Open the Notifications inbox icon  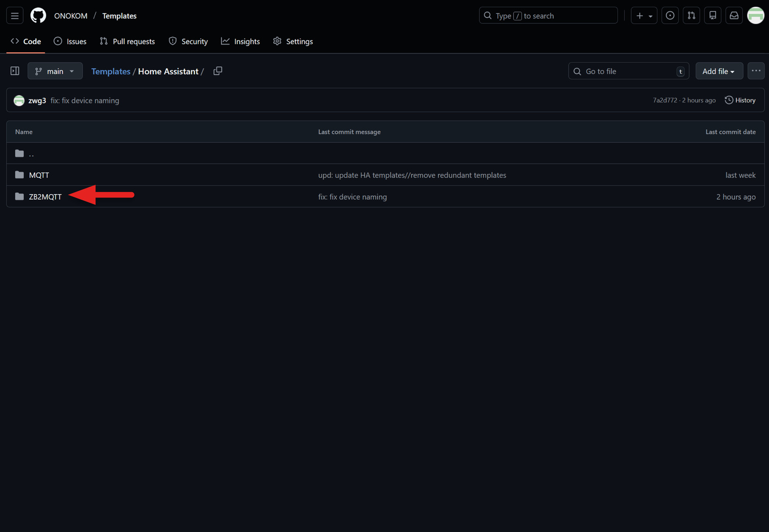tap(734, 16)
